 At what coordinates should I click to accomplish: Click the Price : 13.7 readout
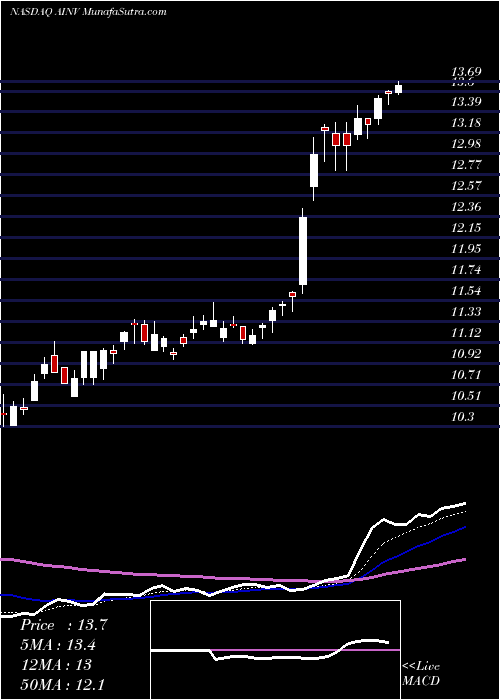point(64,625)
